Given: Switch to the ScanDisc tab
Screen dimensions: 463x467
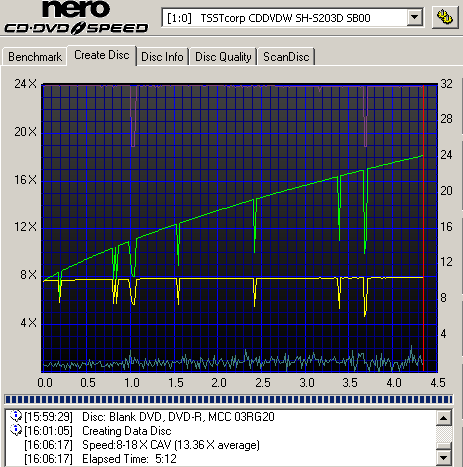Looking at the screenshot, I should [x=286, y=57].
